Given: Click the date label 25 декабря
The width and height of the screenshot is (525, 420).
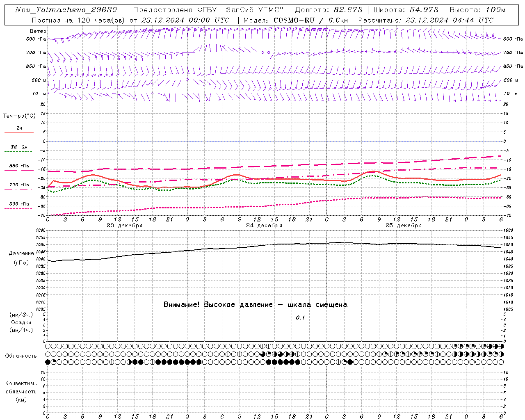Looking at the screenshot, I should [x=404, y=226].
